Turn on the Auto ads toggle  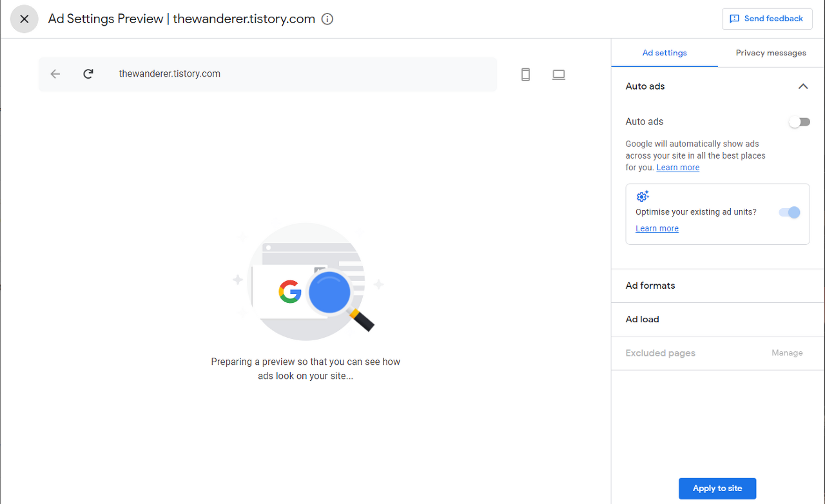pyautogui.click(x=799, y=122)
